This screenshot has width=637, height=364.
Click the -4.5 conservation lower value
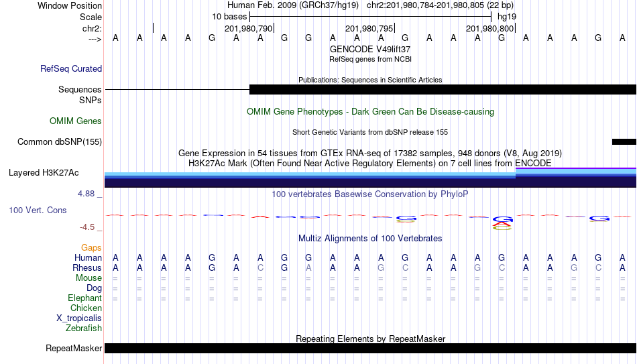click(87, 227)
